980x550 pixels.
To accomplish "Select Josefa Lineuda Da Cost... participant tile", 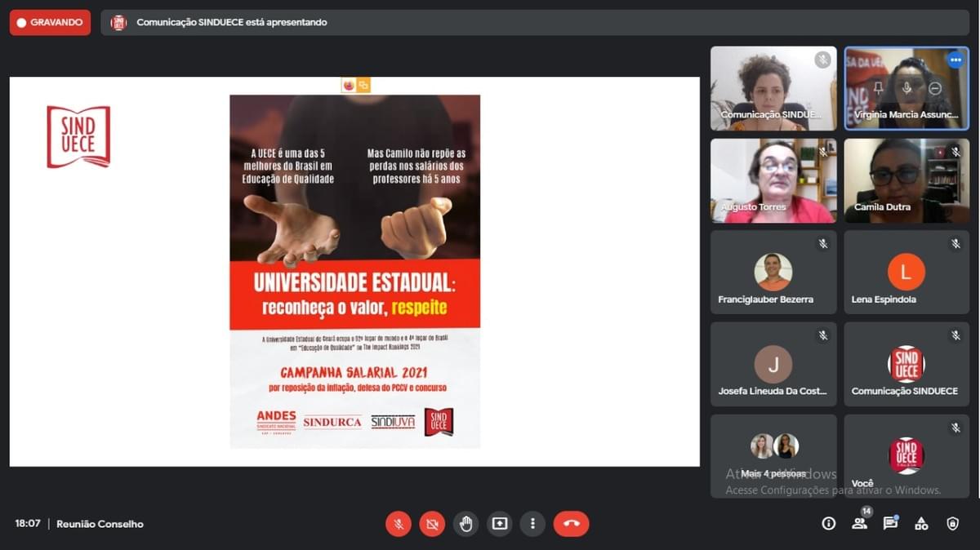I will click(773, 364).
